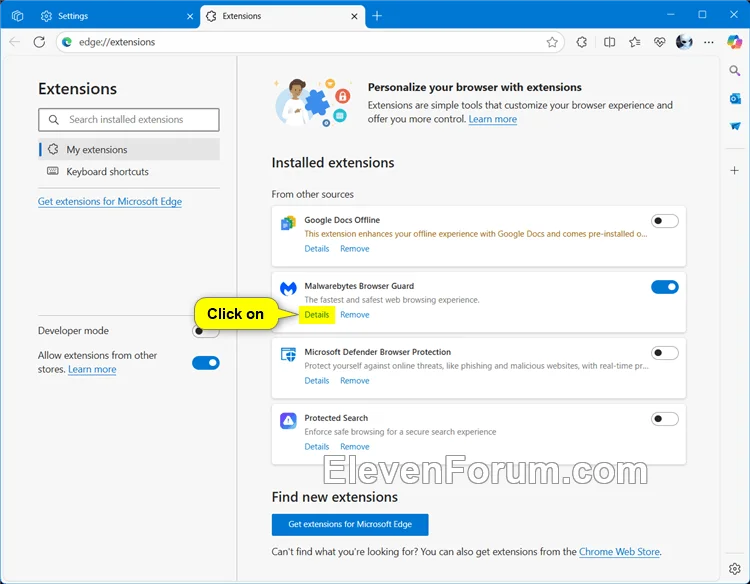Image resolution: width=750 pixels, height=584 pixels.
Task: Launch Copilot from the toolbar
Action: tap(734, 42)
